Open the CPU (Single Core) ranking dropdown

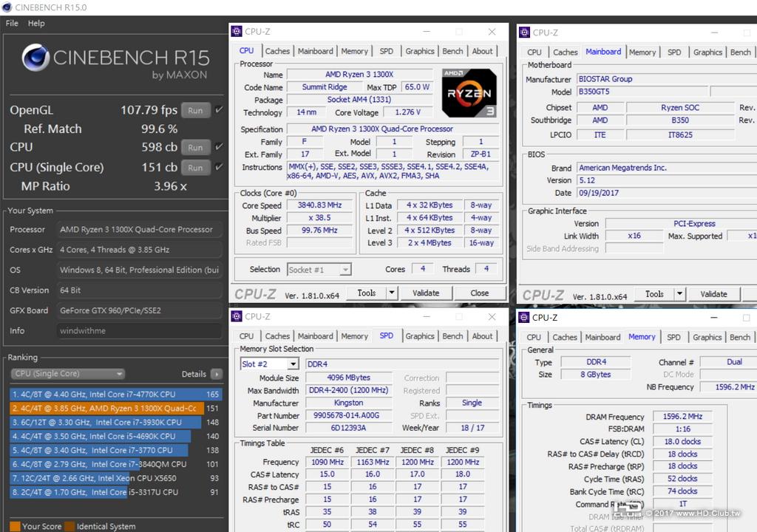67,374
